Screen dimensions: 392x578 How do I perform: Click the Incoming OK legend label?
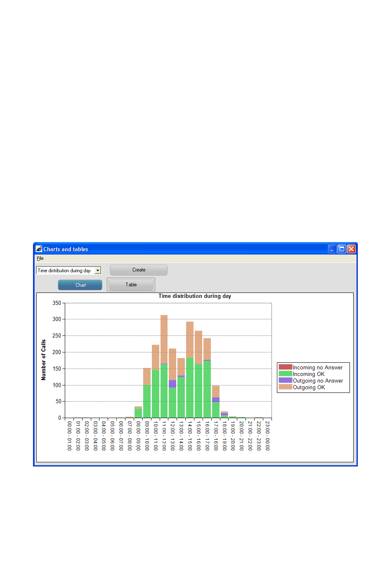coord(309,374)
